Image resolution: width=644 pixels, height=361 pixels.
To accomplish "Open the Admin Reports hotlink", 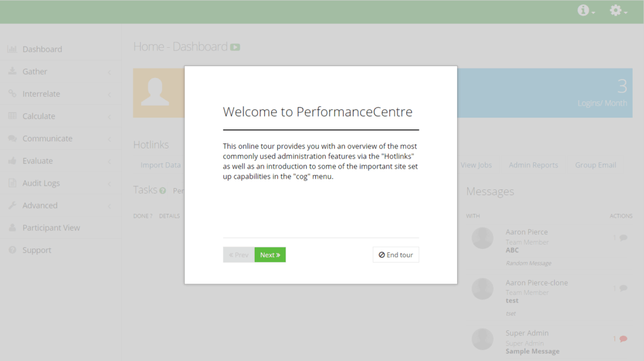I will pos(533,165).
